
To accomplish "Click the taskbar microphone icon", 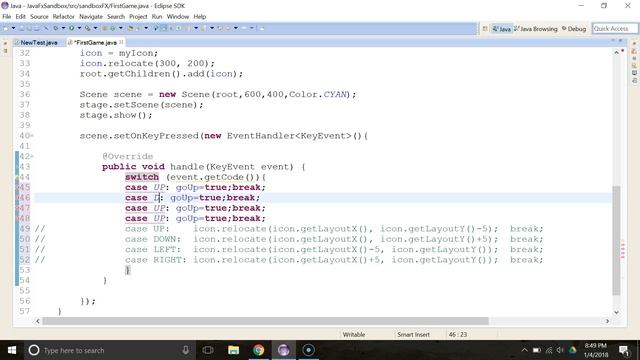I will [186, 350].
